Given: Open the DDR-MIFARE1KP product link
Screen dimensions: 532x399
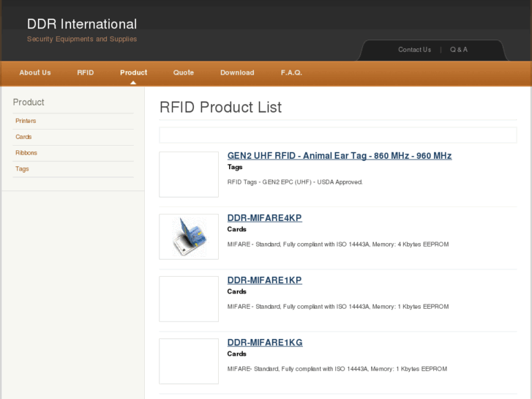Looking at the screenshot, I should pyautogui.click(x=264, y=280).
